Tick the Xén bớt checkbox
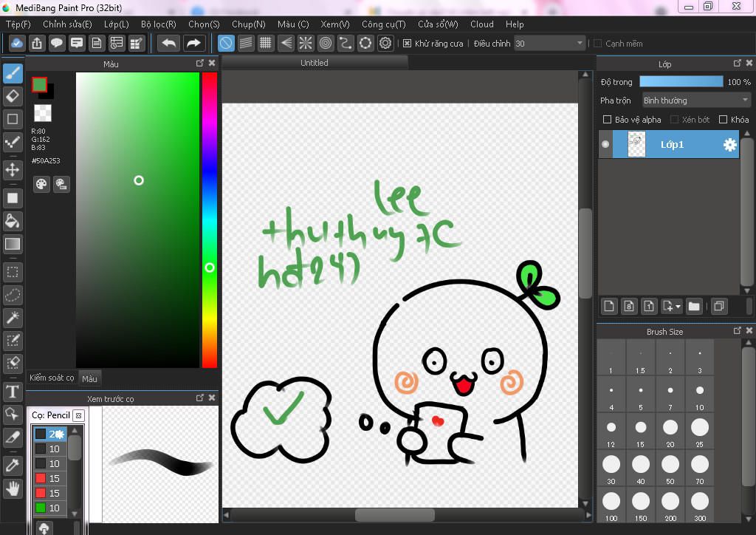Viewport: 756px width, 535px height. [x=675, y=120]
